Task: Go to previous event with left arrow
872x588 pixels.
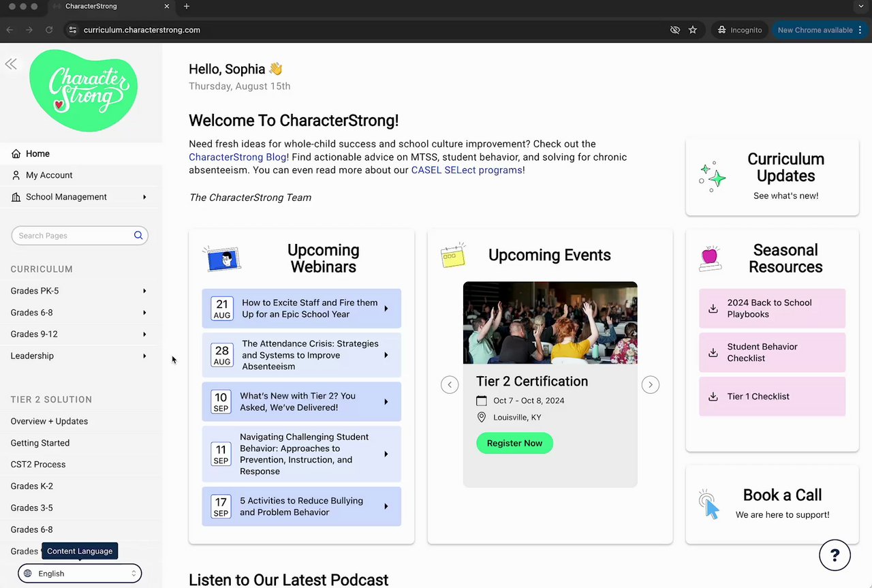Action: [x=450, y=385]
